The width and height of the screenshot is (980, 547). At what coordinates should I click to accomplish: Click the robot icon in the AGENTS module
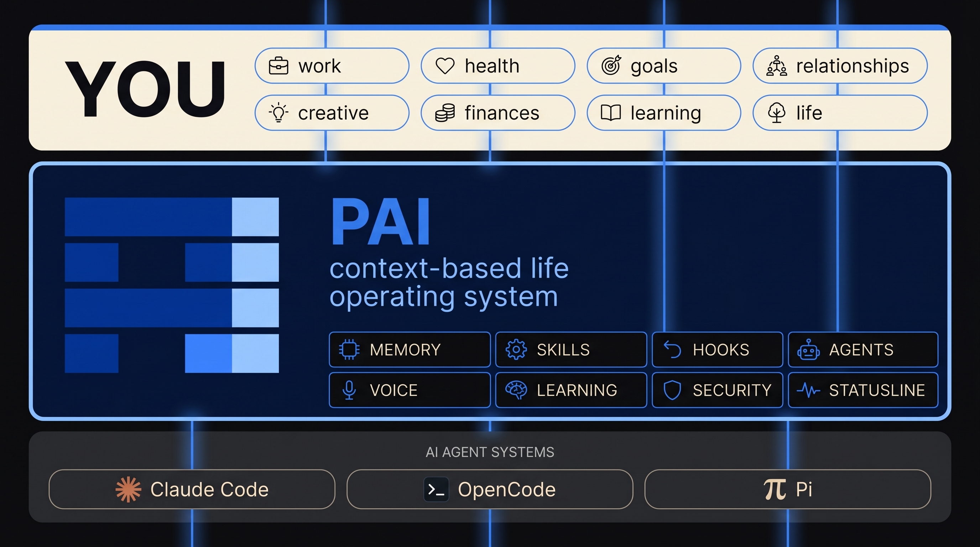click(x=809, y=350)
